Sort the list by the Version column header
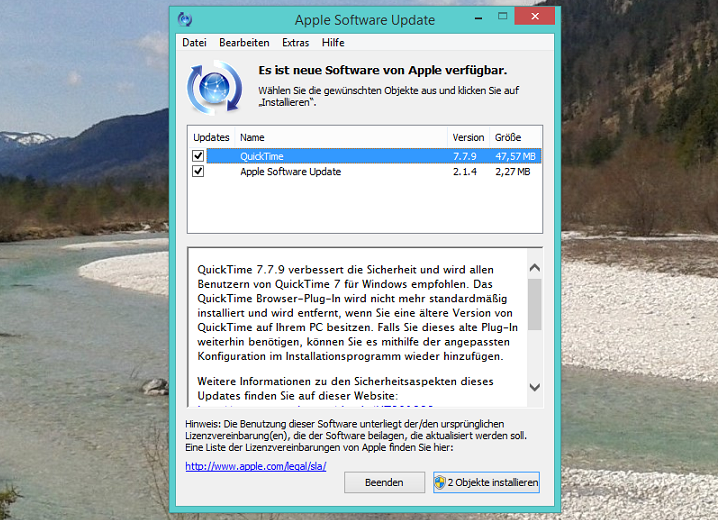 click(x=468, y=137)
